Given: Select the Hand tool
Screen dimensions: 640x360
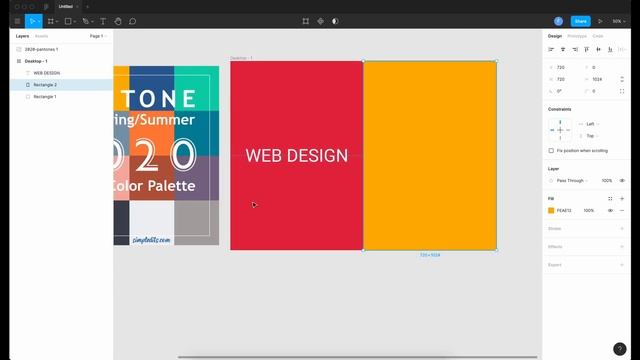Looking at the screenshot, I should pyautogui.click(x=118, y=21).
